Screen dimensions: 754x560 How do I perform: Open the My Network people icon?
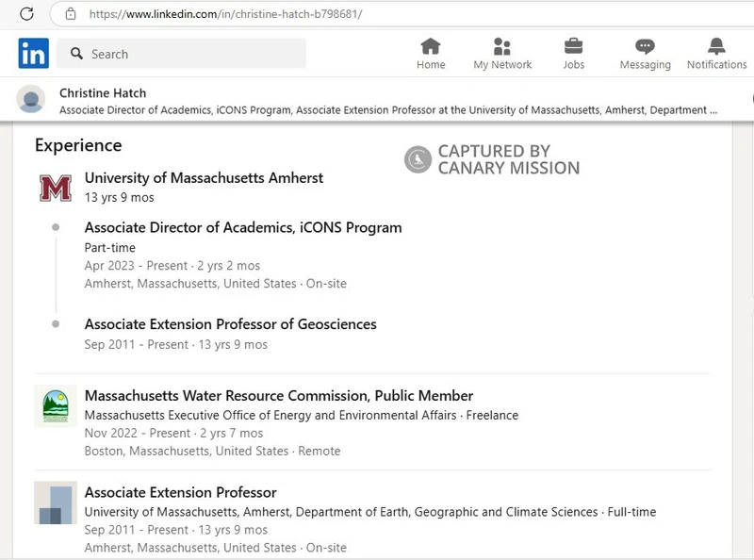tap(502, 47)
